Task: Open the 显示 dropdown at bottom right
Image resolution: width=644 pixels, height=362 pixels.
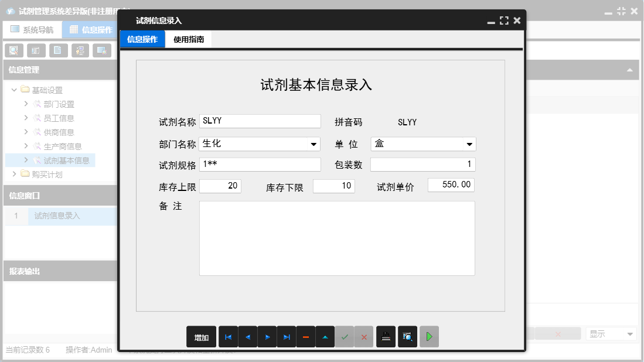Action: click(x=610, y=333)
